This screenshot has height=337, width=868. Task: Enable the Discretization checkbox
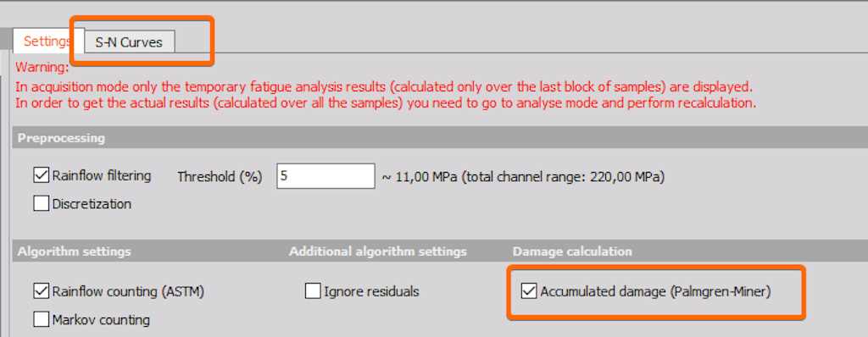41,203
